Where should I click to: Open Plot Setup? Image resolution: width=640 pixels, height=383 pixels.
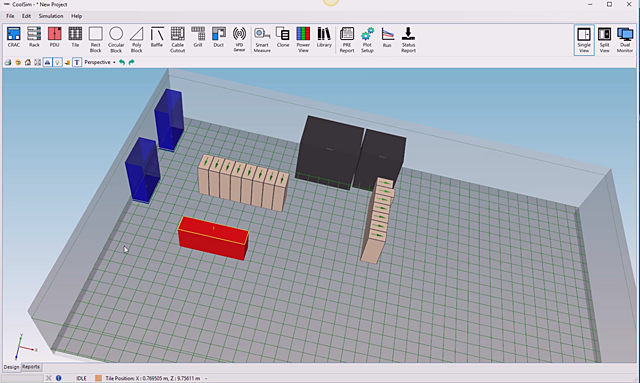(x=367, y=40)
